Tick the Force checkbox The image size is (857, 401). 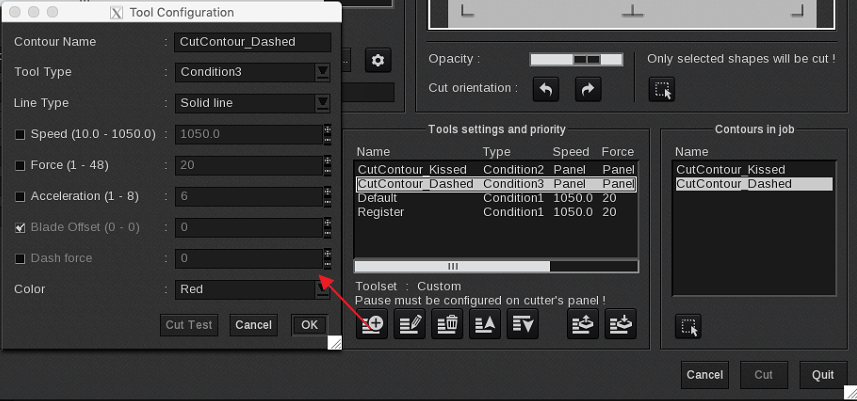(20, 166)
